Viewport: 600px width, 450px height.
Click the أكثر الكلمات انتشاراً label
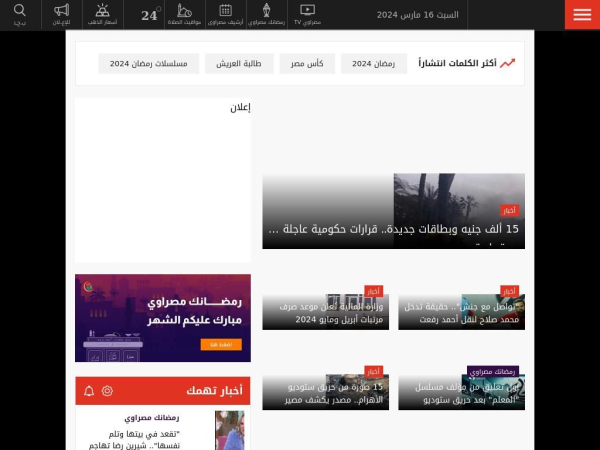(457, 63)
